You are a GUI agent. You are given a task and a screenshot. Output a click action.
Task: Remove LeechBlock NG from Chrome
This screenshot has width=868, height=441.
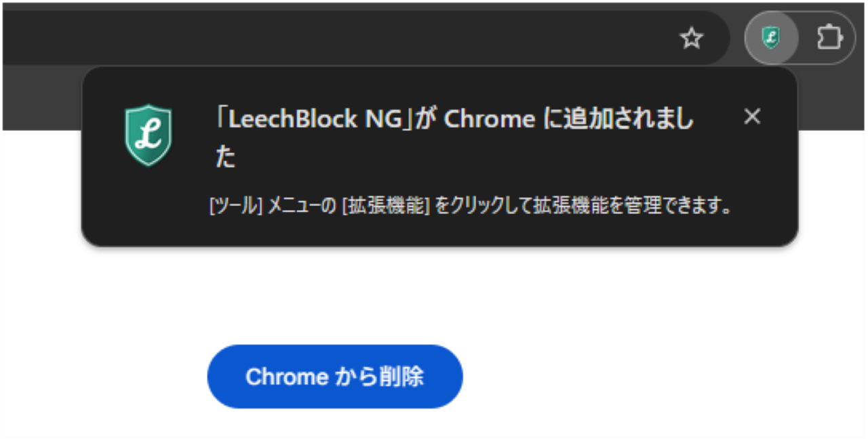pos(335,377)
